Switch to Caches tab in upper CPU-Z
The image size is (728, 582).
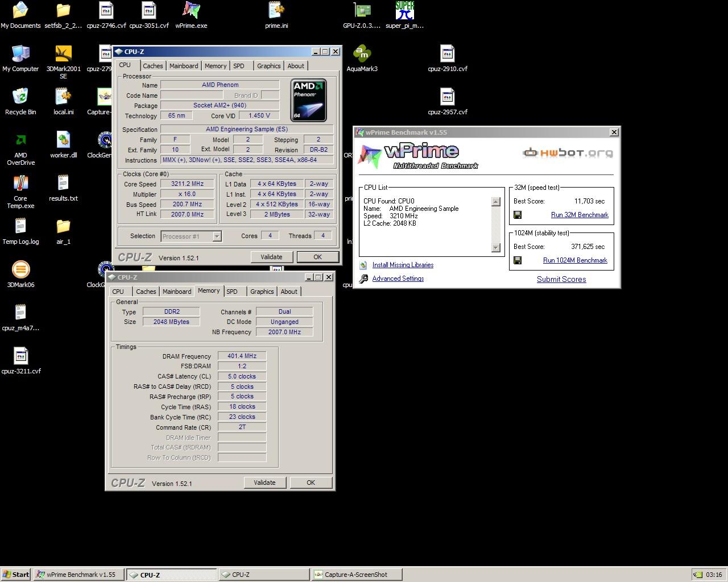pos(153,66)
